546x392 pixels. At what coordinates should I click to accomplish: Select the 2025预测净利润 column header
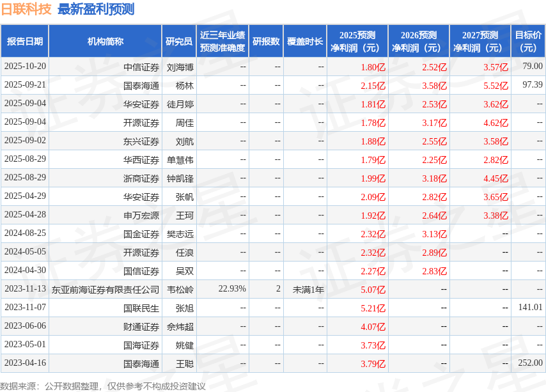click(x=357, y=41)
